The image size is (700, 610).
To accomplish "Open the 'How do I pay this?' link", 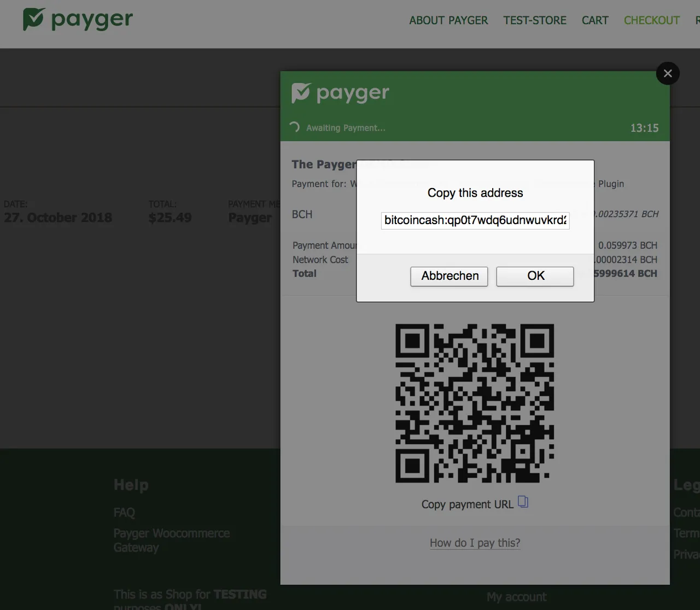I will point(475,543).
